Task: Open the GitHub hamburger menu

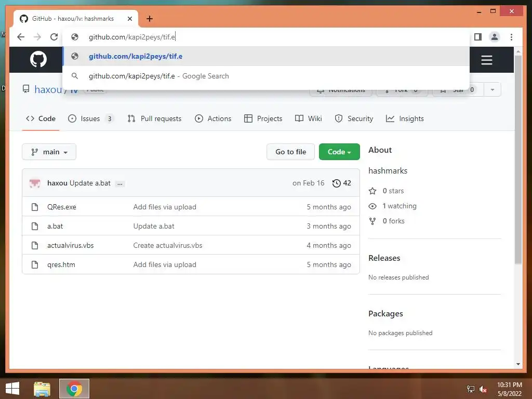Action: [486, 60]
